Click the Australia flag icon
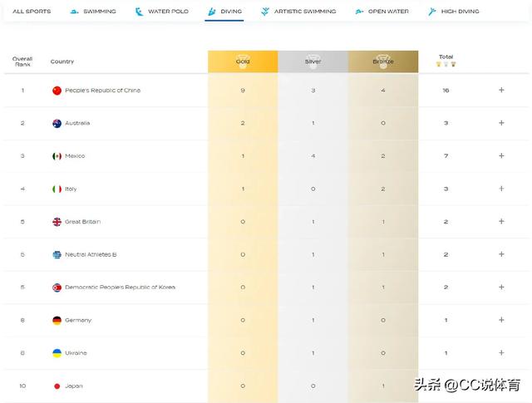The image size is (532, 403). [x=57, y=123]
